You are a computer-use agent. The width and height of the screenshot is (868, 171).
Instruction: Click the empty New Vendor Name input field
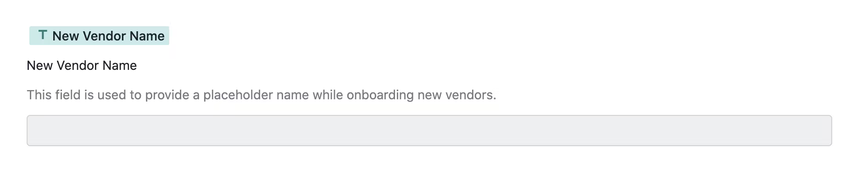coord(429,131)
